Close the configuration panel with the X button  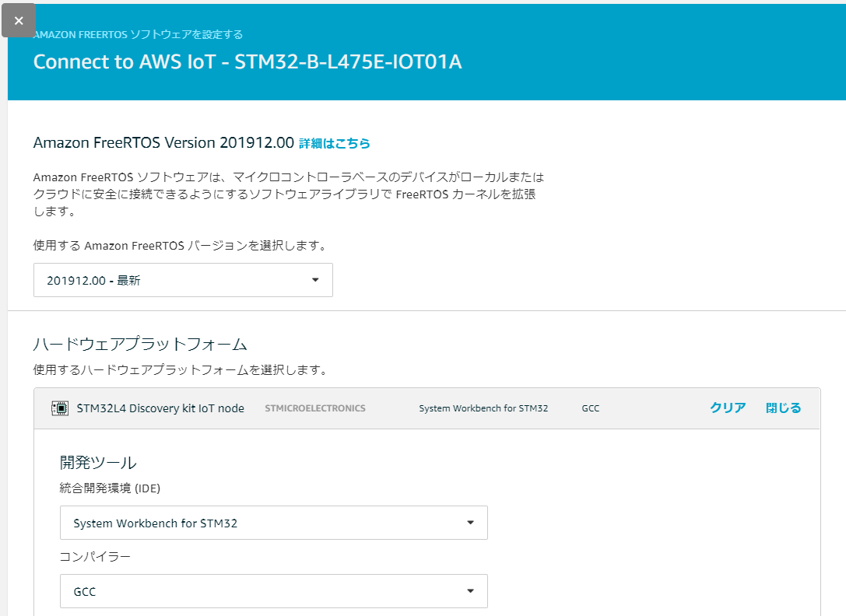(x=19, y=20)
